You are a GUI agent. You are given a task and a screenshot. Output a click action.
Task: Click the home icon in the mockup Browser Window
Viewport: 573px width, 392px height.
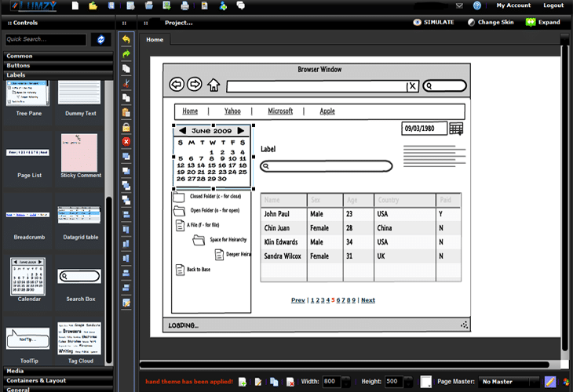coord(214,85)
